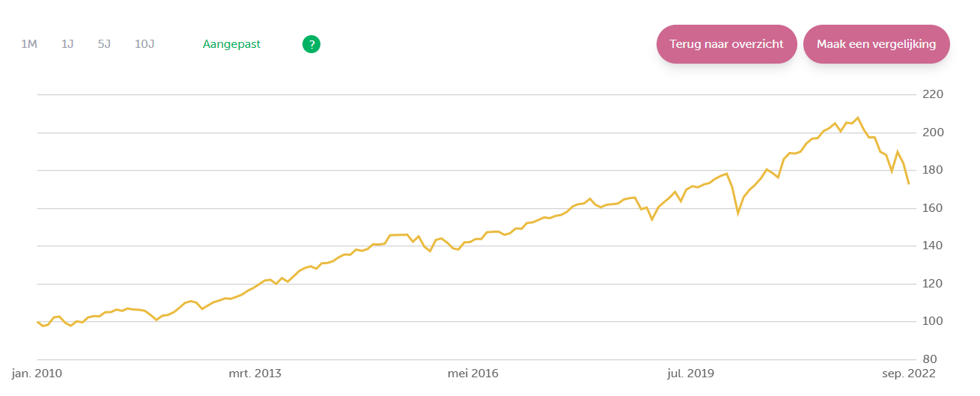980x396 pixels.
Task: Switch to the 10J period
Action: pos(144,44)
